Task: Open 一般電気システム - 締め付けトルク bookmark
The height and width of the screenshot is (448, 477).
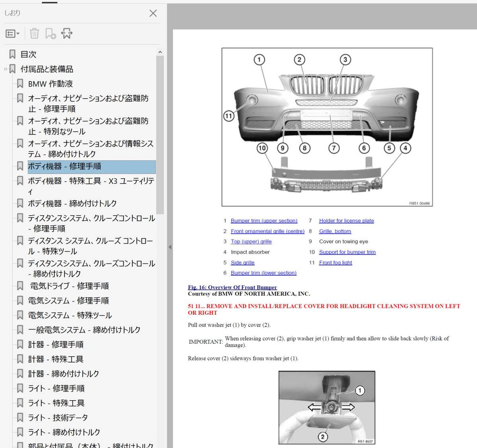Action: tap(84, 330)
